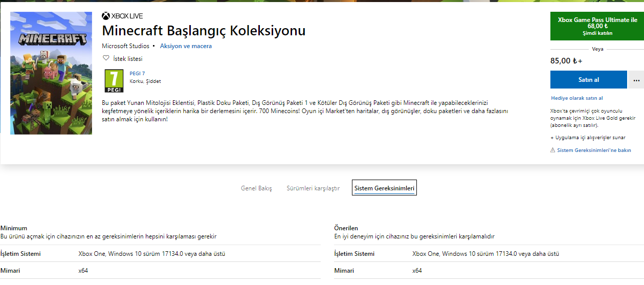Click the PEGI 7 rating badge
Viewport: 644px width, 285px height.
(x=114, y=81)
